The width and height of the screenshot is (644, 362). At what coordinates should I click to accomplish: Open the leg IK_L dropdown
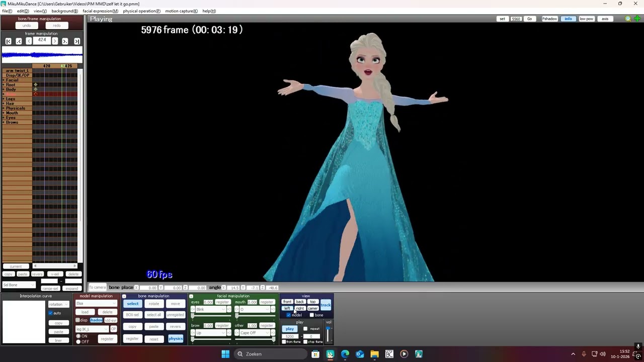pyautogui.click(x=92, y=329)
